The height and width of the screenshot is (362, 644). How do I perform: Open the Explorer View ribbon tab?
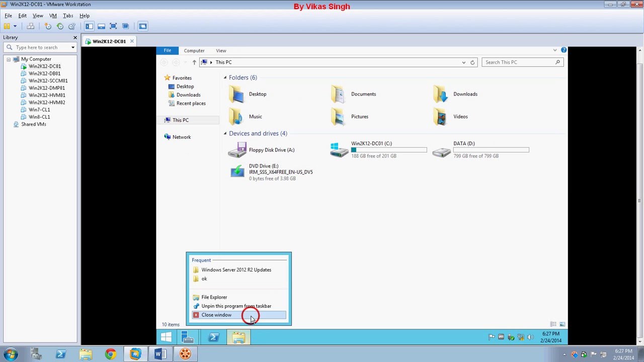221,51
